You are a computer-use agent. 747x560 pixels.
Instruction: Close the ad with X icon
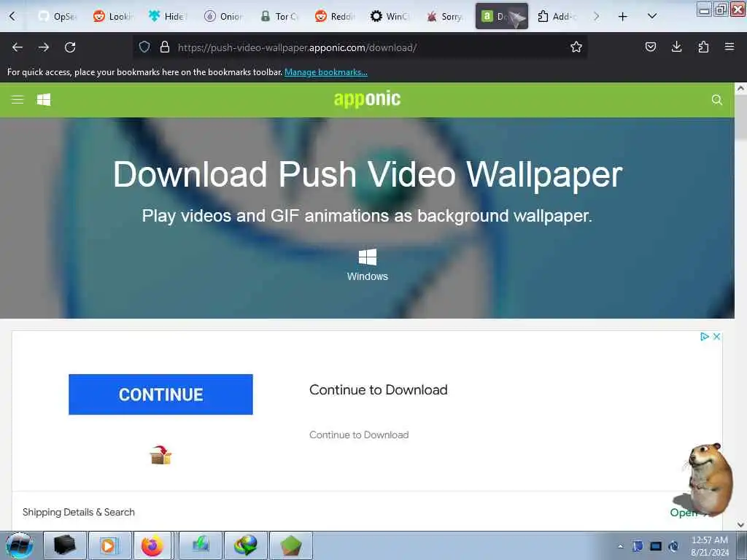[716, 337]
